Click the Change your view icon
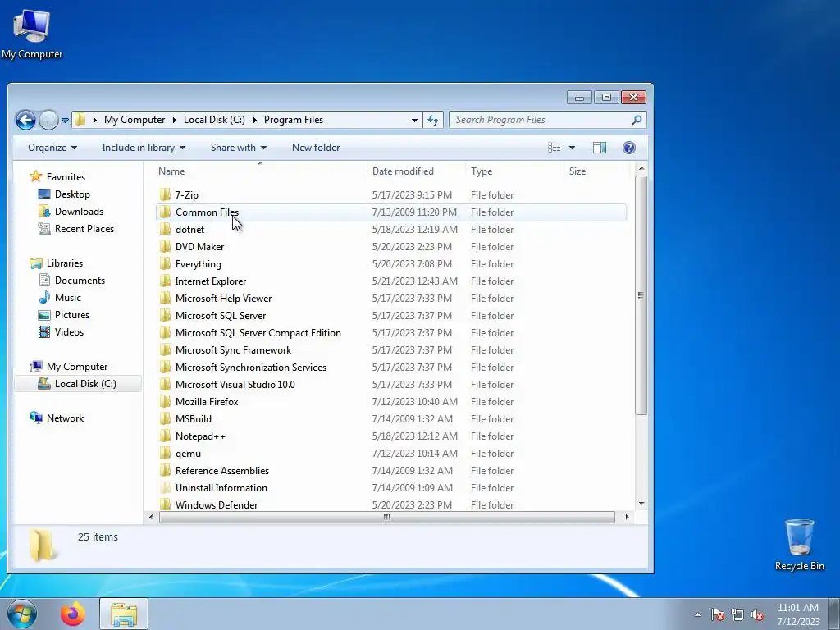This screenshot has height=630, width=840. (x=555, y=148)
